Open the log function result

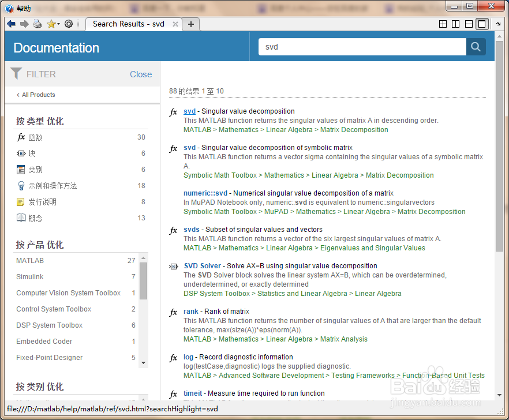[x=188, y=357]
